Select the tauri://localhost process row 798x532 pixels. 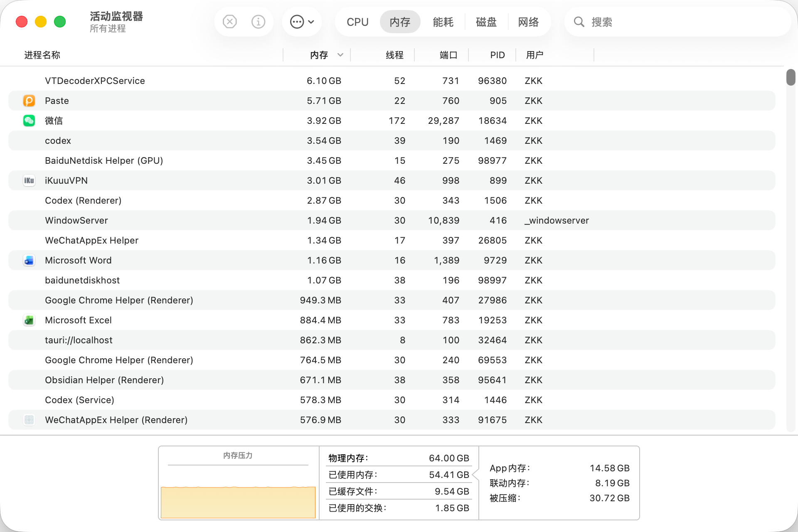pos(392,340)
